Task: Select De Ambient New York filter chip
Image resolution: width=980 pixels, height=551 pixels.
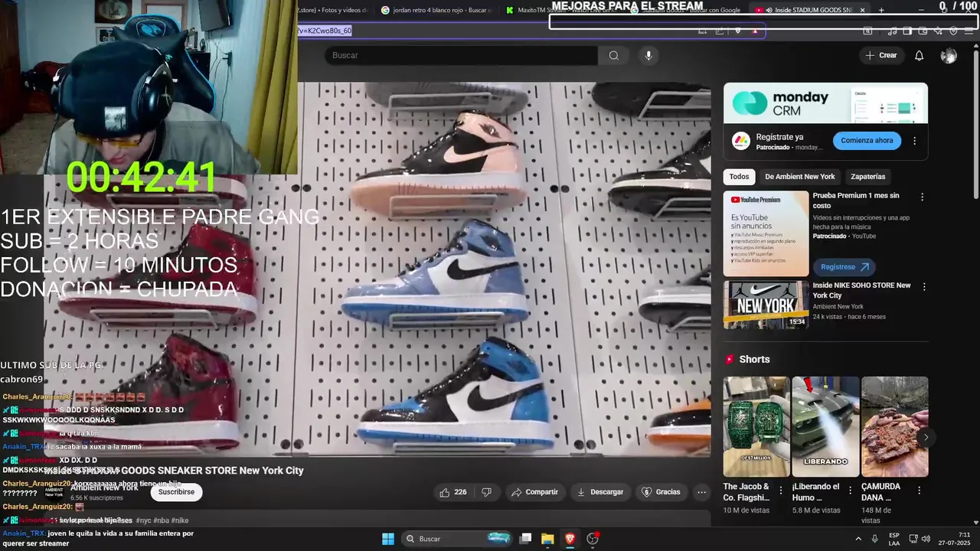Action: (800, 177)
